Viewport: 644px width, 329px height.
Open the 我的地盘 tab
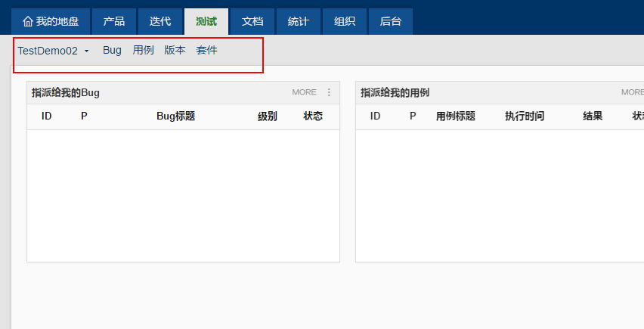(x=51, y=21)
